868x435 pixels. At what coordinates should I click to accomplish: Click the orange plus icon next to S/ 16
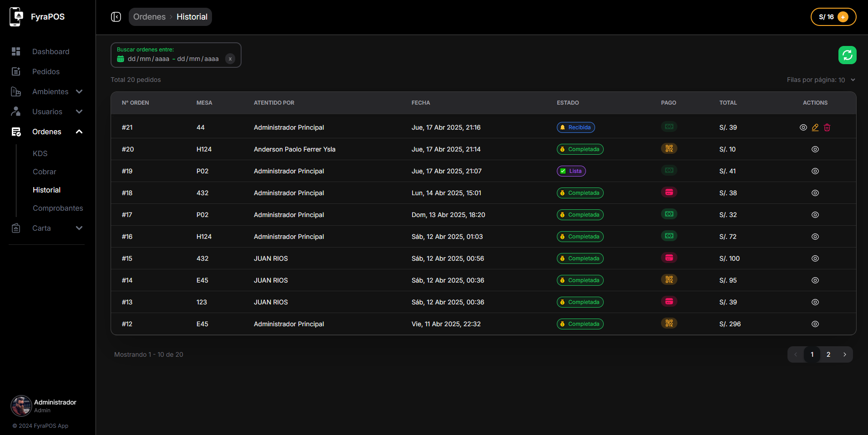843,17
